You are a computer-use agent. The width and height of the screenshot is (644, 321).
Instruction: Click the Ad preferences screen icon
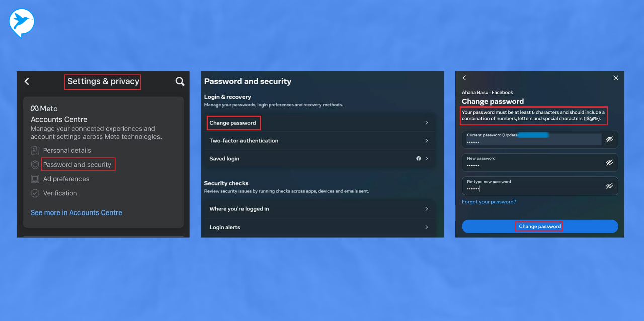[x=35, y=179]
